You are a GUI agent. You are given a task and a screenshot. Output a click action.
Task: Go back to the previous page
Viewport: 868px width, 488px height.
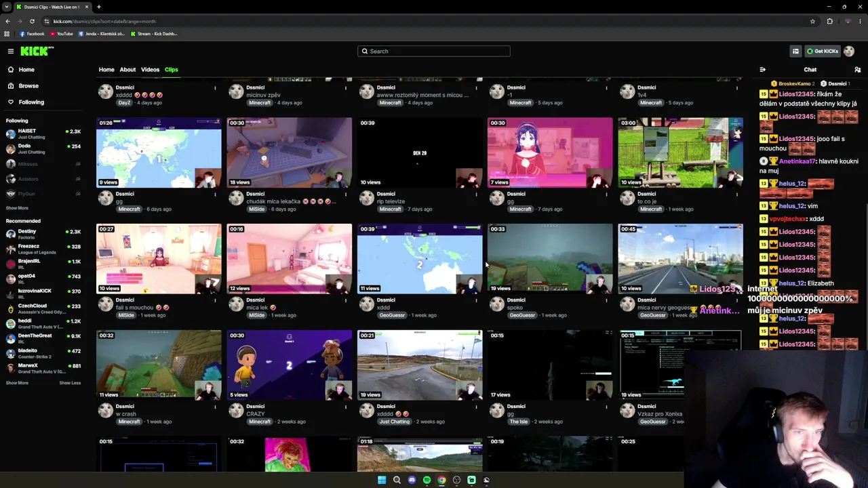coord(7,21)
